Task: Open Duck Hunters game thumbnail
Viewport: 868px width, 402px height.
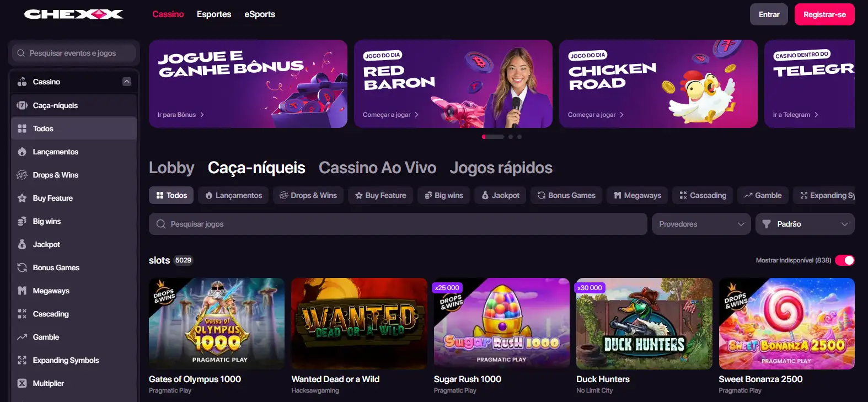Action: [x=644, y=324]
